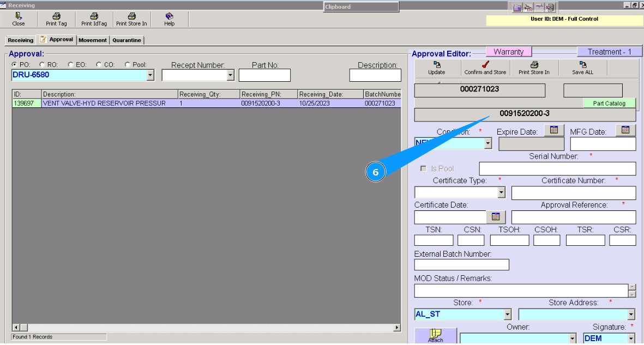Click the document transfer icon at top right
Image resolution: width=644 pixels, height=345 pixels.
[550, 8]
